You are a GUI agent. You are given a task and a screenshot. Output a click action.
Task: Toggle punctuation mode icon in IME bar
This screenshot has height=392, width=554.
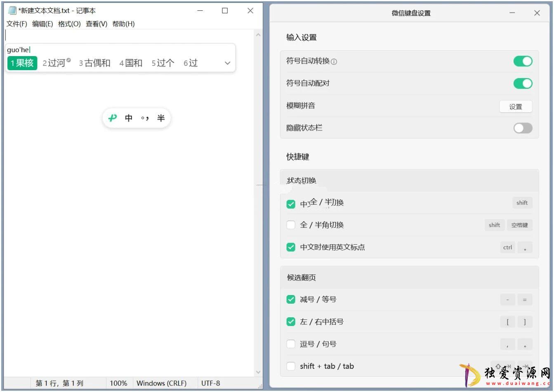tap(144, 118)
